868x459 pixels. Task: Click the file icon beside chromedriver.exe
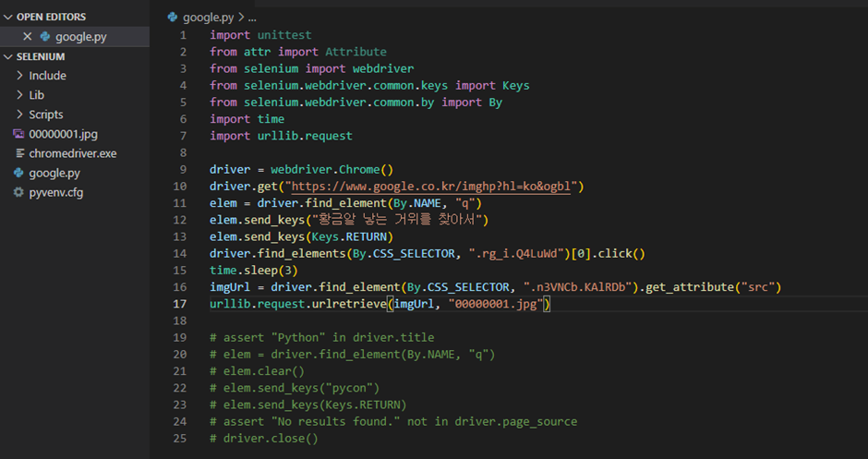click(20, 153)
